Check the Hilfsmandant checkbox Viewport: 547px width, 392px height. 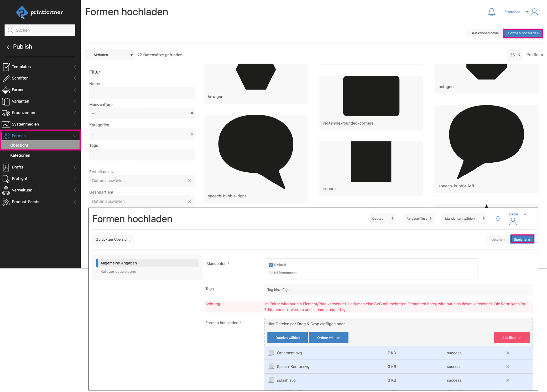coord(271,273)
